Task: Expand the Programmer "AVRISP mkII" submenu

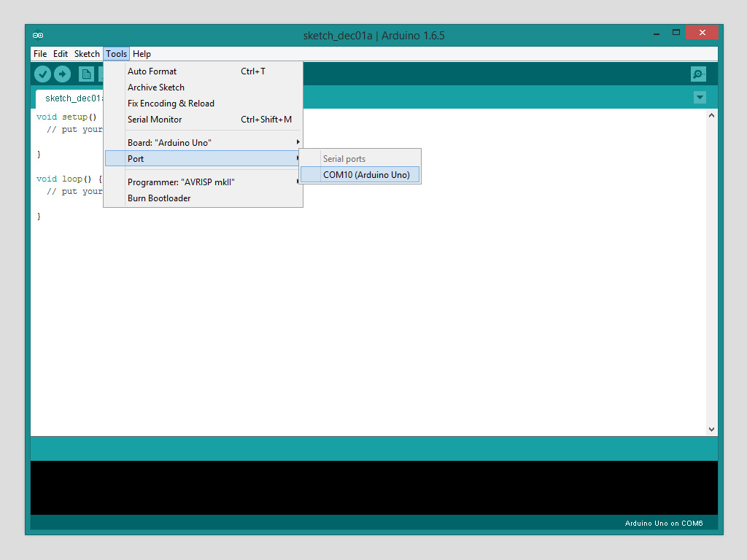Action: pos(204,182)
